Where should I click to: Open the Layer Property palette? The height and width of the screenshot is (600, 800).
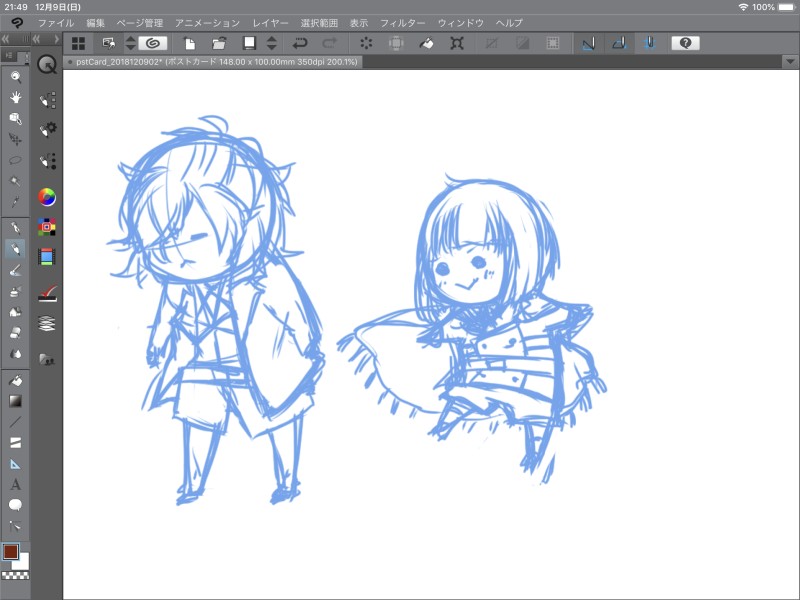click(47, 294)
